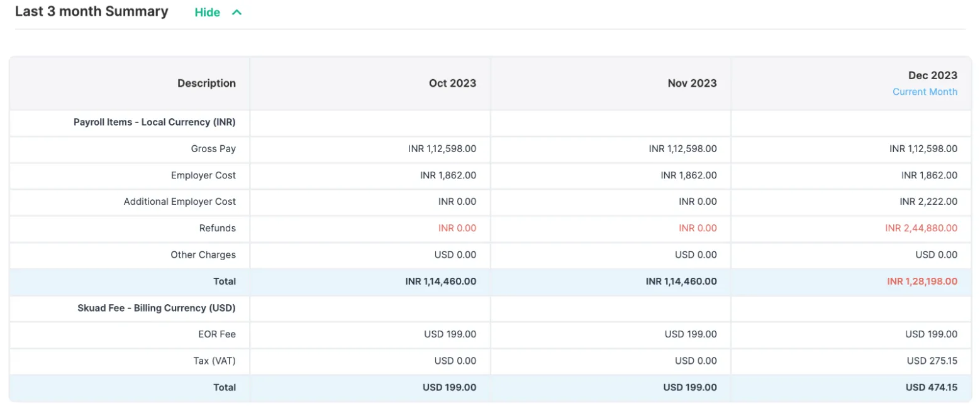Click the EOR Fee row label
The image size is (980, 411).
point(217,334)
